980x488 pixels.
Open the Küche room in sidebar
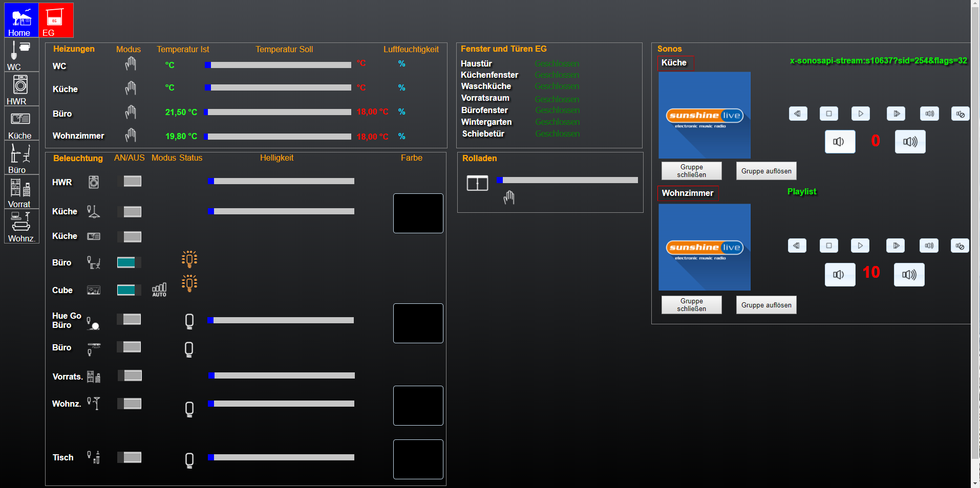pos(22,123)
